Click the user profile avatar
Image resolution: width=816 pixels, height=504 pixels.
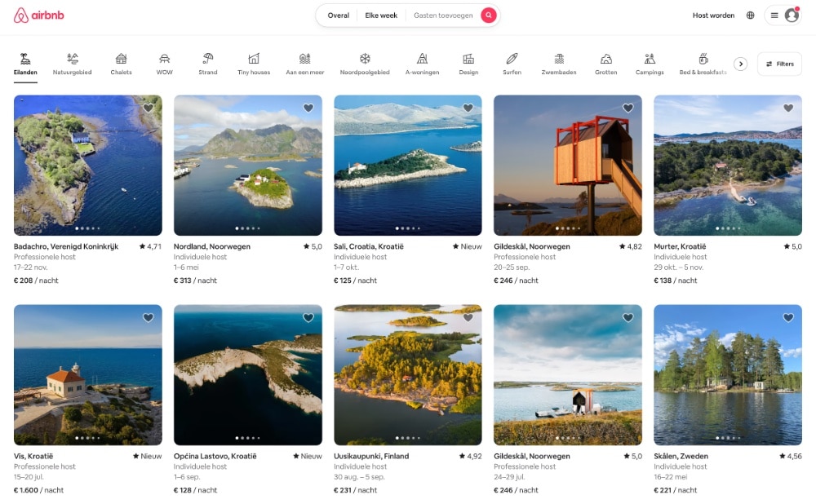792,15
